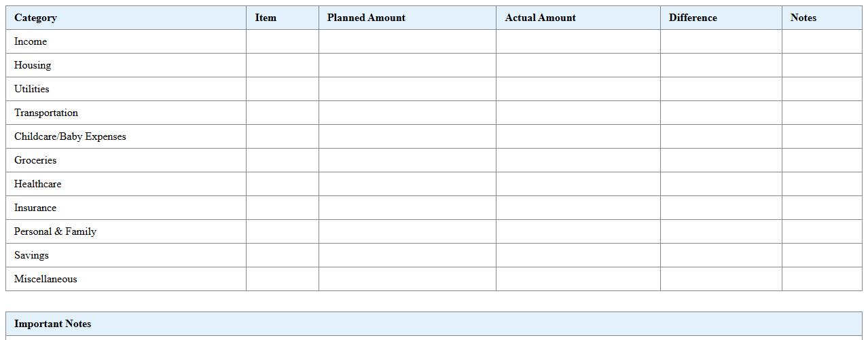The height and width of the screenshot is (340, 868).
Task: Select Actual Amount cell for Groceries
Action: tap(578, 160)
